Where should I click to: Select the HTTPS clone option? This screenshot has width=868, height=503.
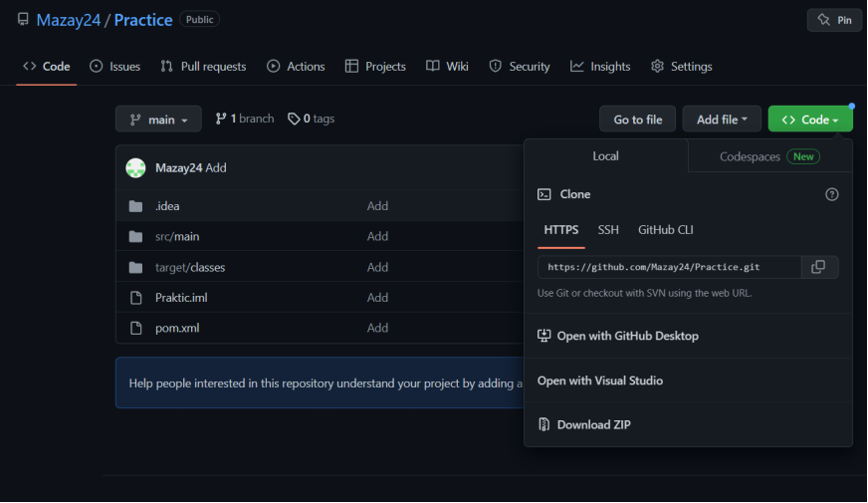pos(560,230)
